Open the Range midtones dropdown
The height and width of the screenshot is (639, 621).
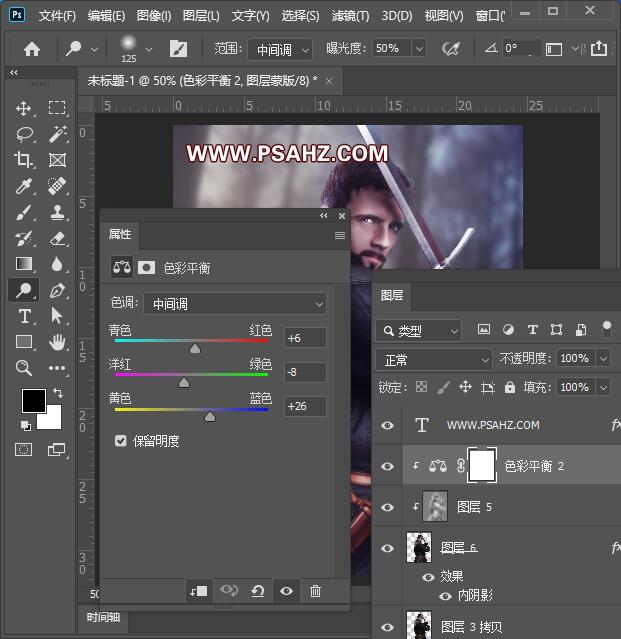click(x=280, y=50)
